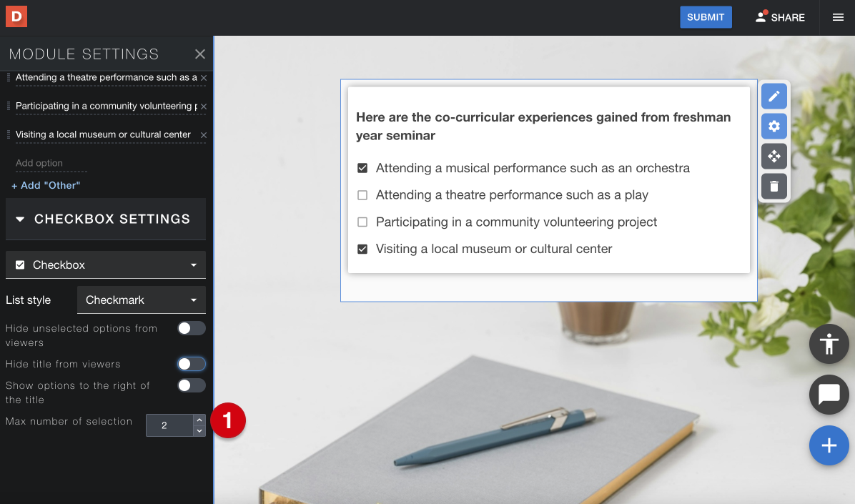The image size is (855, 504).
Task: Increase max number of selection
Action: tap(199, 420)
